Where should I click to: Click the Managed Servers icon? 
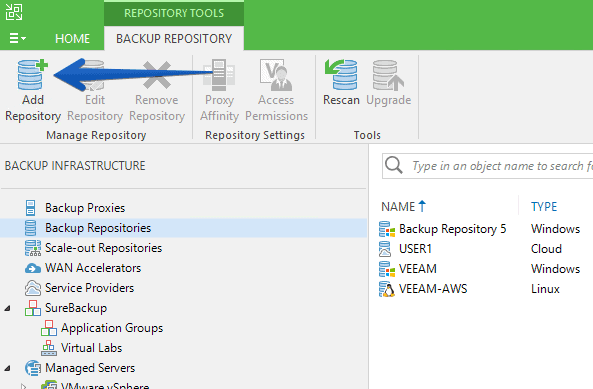click(x=33, y=368)
